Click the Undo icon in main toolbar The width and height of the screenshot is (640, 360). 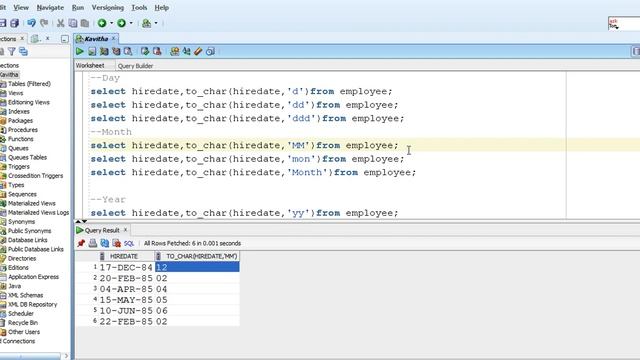click(x=31, y=23)
